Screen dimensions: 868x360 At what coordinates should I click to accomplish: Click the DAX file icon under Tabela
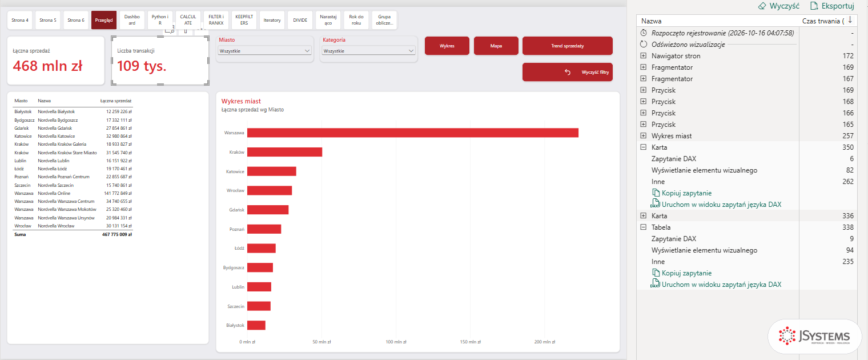656,284
